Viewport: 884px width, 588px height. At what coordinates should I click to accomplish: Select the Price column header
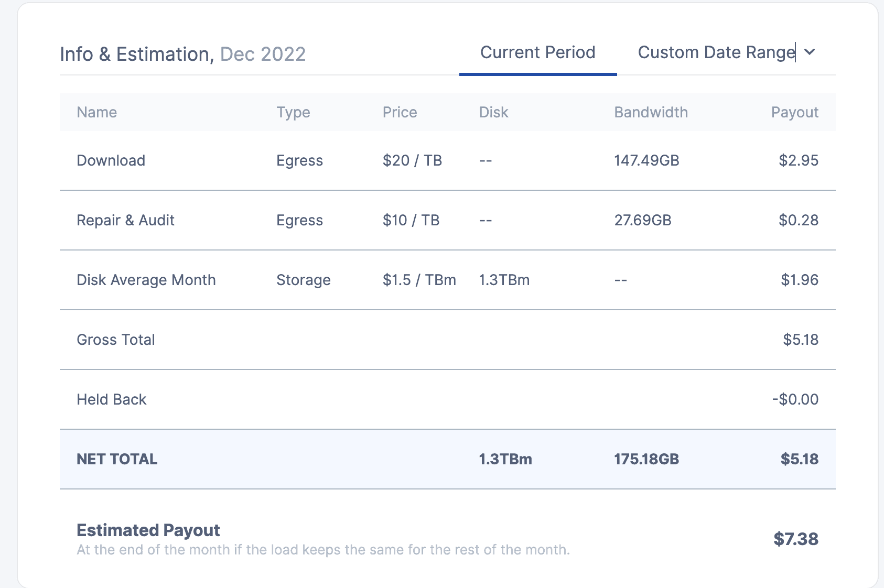[x=400, y=112]
